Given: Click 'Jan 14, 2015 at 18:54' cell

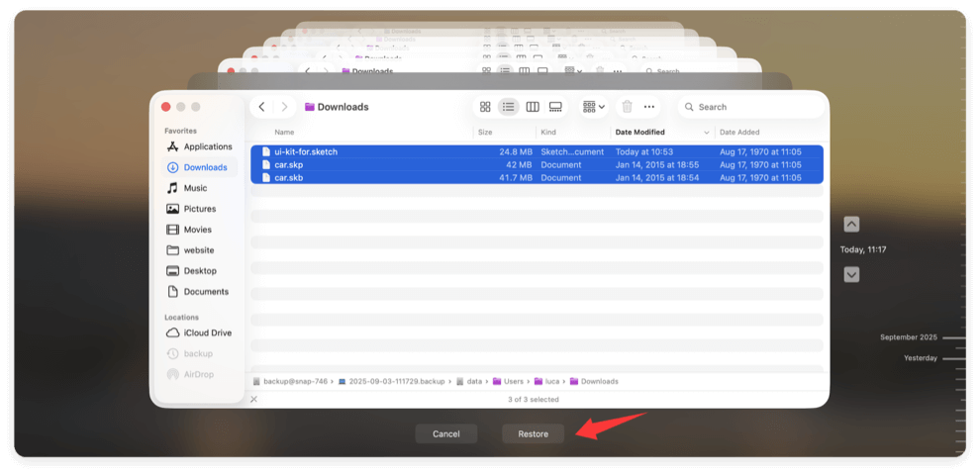Looking at the screenshot, I should [x=657, y=177].
